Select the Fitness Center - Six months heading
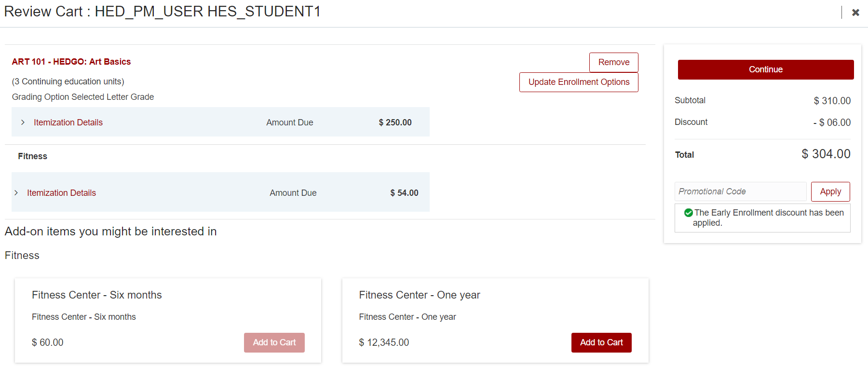868x368 pixels. tap(97, 295)
